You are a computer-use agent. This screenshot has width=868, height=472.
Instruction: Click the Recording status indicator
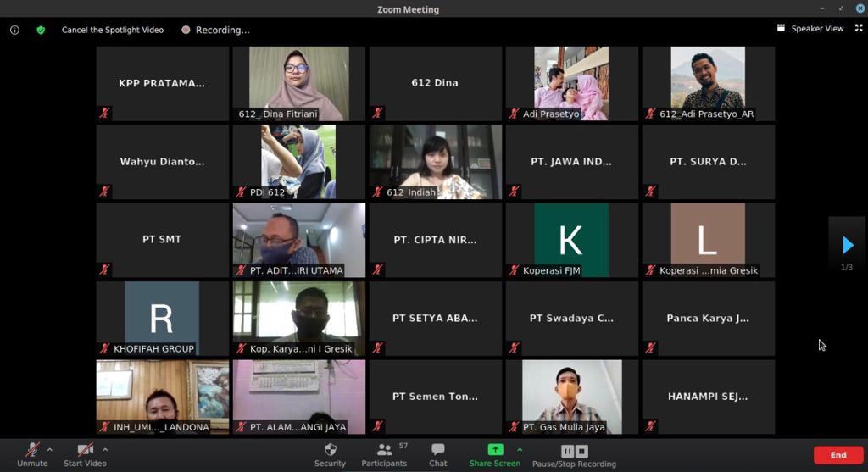click(215, 30)
